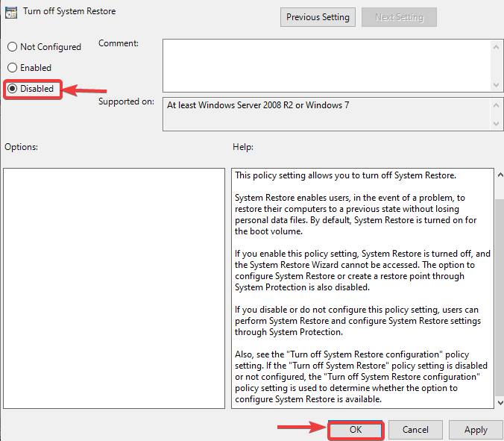Select the Enabled radio button
Image resolution: width=504 pixels, height=441 pixels.
(12, 68)
